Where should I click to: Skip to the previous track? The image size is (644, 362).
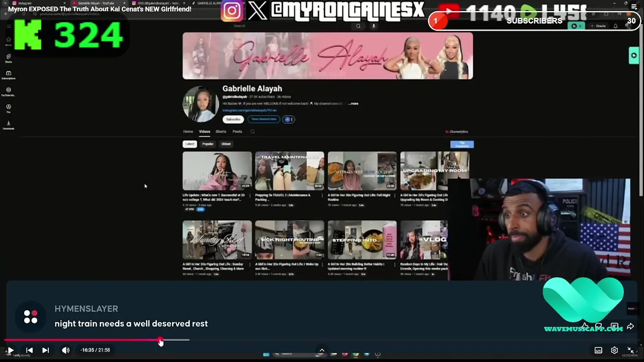[x=29, y=350]
